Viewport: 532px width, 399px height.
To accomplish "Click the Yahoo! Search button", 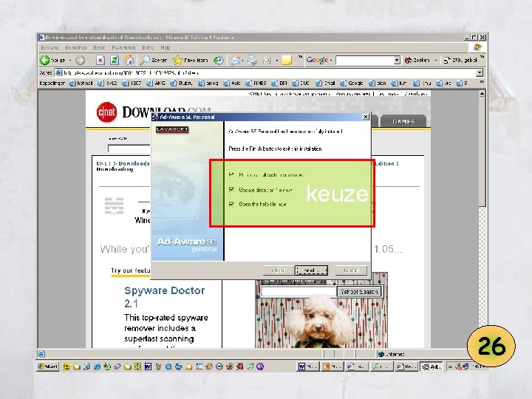I will pyautogui.click(x=359, y=291).
